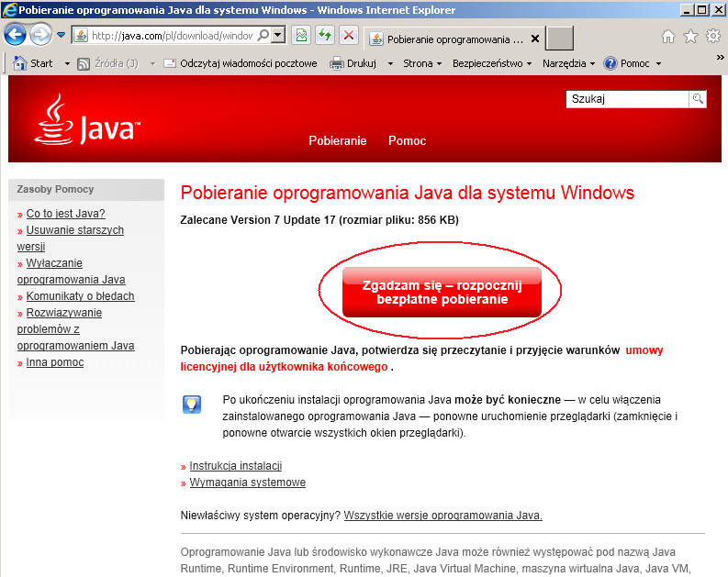Screen dimensions: 728x577
Task: Open recent pages dropdown next to Forward button
Action: click(61, 35)
